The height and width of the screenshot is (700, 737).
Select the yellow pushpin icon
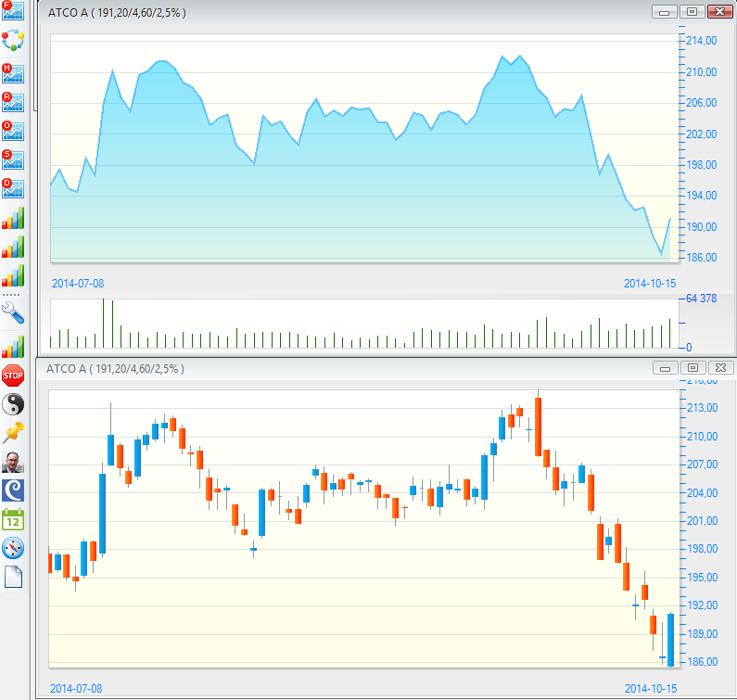click(13, 433)
